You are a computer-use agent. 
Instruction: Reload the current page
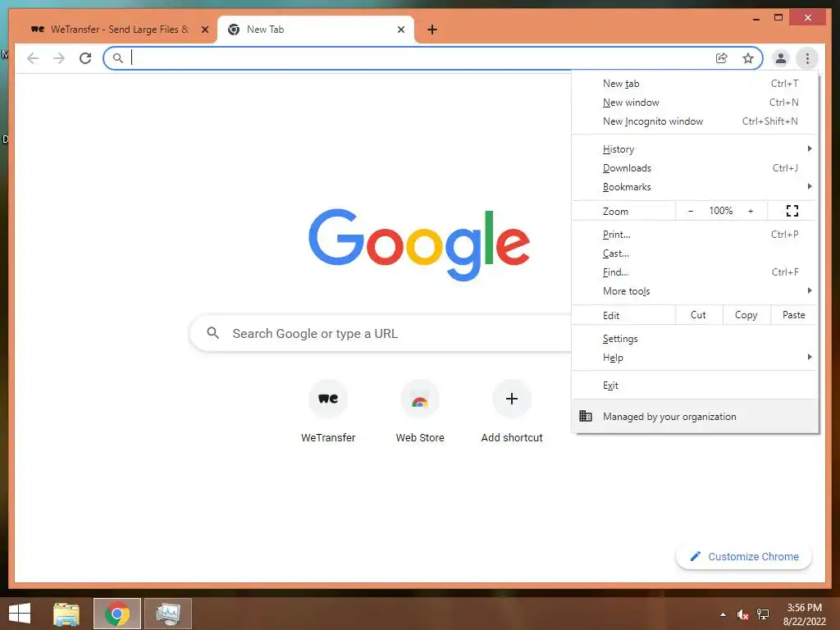pyautogui.click(x=85, y=58)
